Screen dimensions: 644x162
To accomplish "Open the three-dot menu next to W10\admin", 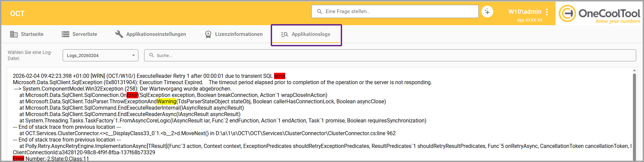I will click(x=547, y=12).
